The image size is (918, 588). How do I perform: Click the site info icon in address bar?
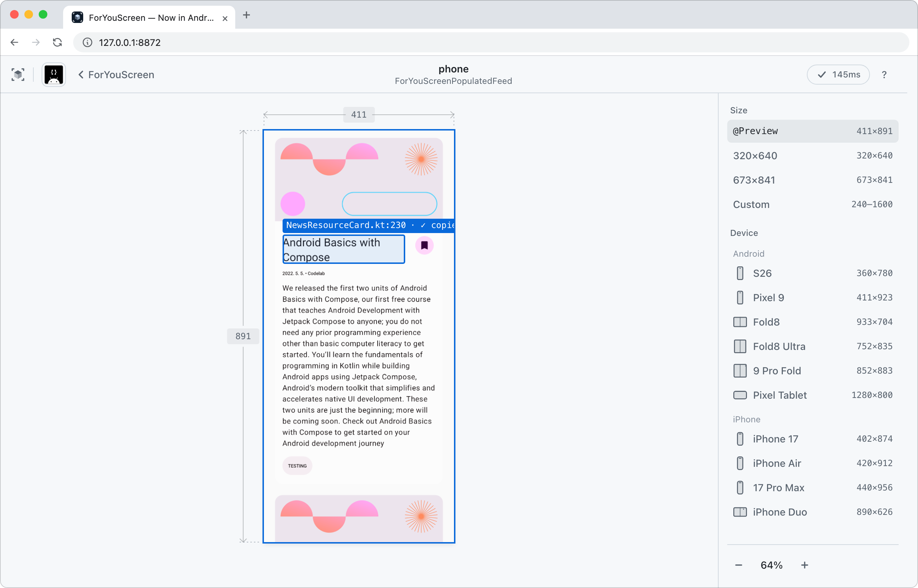coord(87,42)
